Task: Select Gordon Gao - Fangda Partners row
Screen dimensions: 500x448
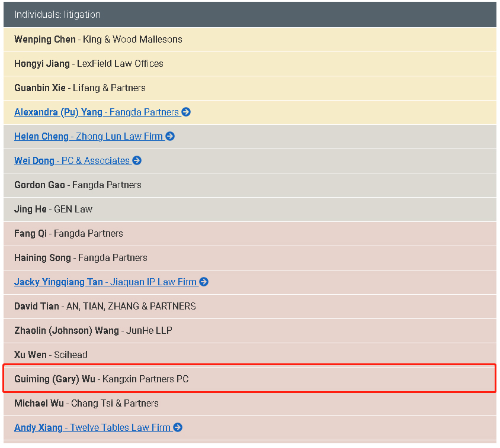Action: [x=250, y=185]
